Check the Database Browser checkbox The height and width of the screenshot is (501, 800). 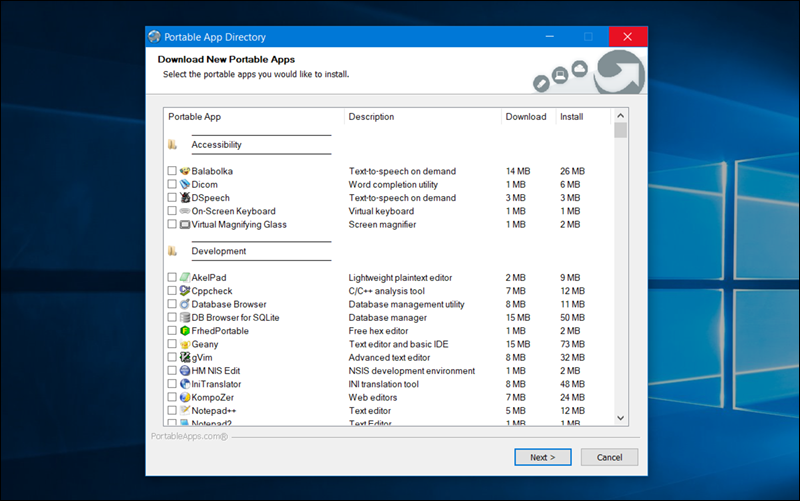[x=172, y=304]
